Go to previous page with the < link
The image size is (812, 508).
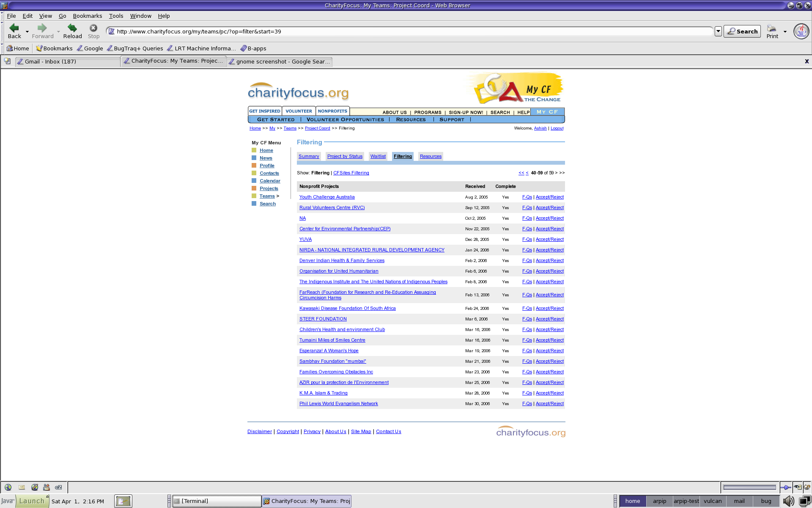527,173
